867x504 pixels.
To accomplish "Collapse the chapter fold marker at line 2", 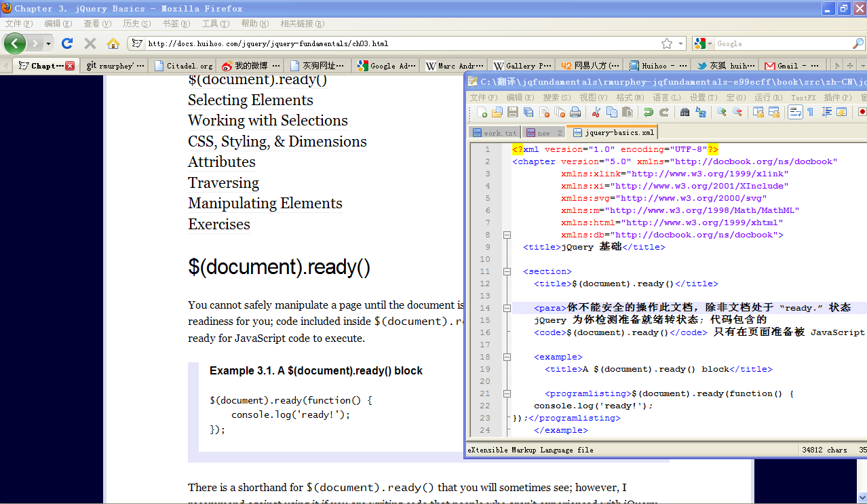I will pyautogui.click(x=506, y=235).
